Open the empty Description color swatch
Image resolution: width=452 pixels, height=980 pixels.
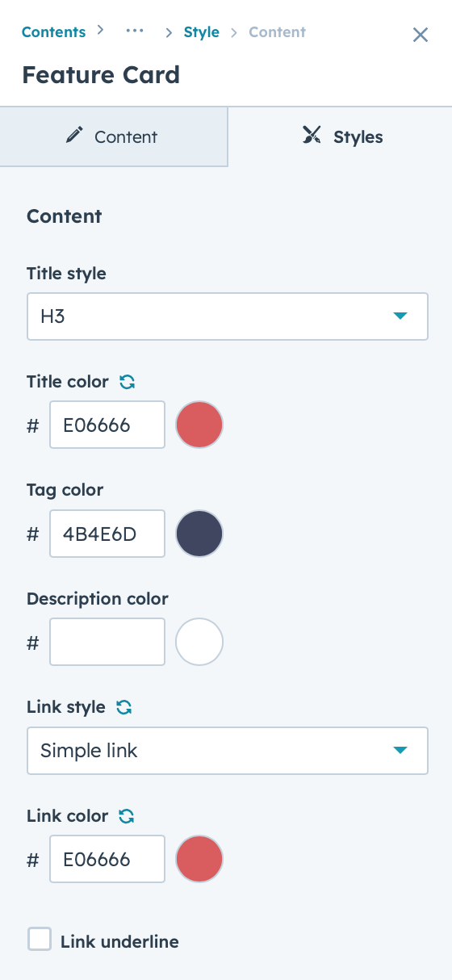(x=199, y=642)
